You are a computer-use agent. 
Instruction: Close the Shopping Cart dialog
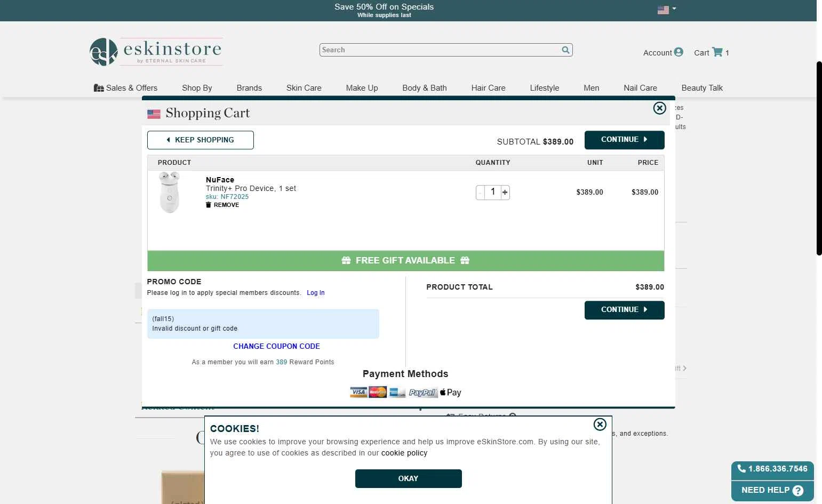(660, 108)
